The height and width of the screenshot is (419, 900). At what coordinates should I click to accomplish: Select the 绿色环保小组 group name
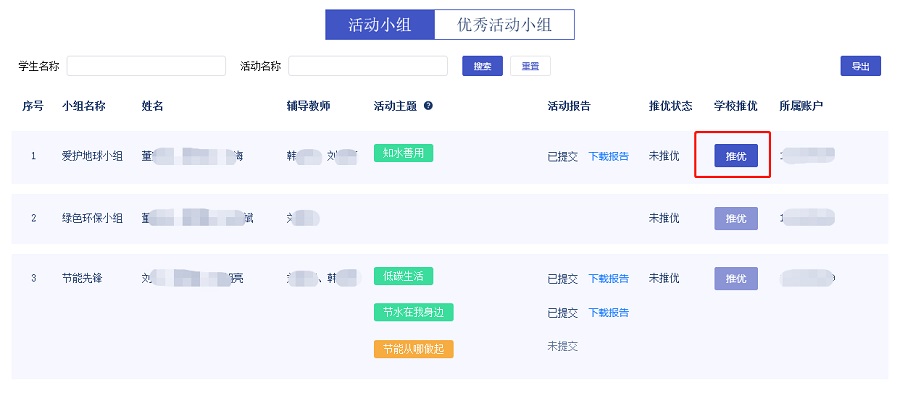[92, 218]
